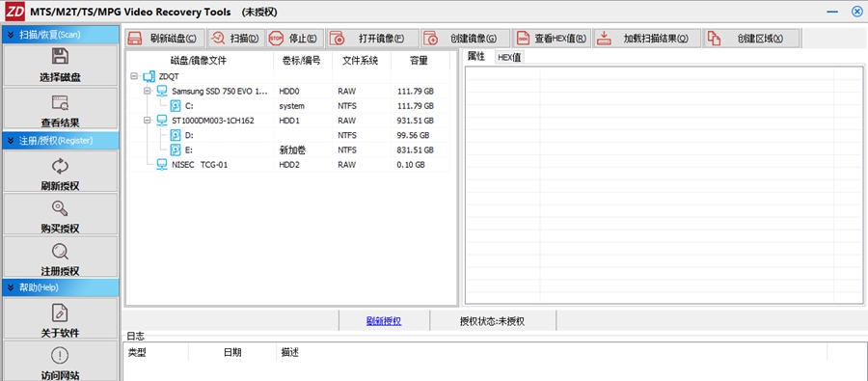
Task: Click the NISEC TCG-01 disk icon
Action: point(162,165)
